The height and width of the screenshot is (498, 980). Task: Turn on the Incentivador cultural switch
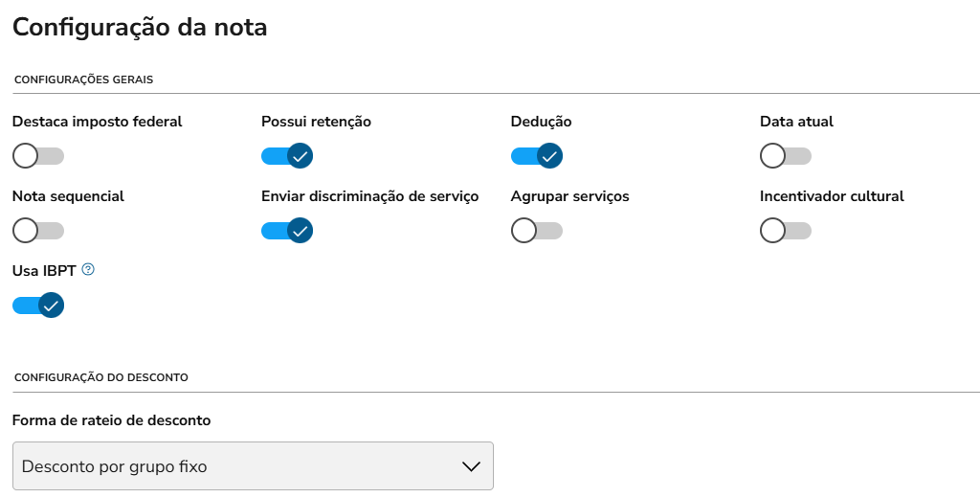(786, 230)
